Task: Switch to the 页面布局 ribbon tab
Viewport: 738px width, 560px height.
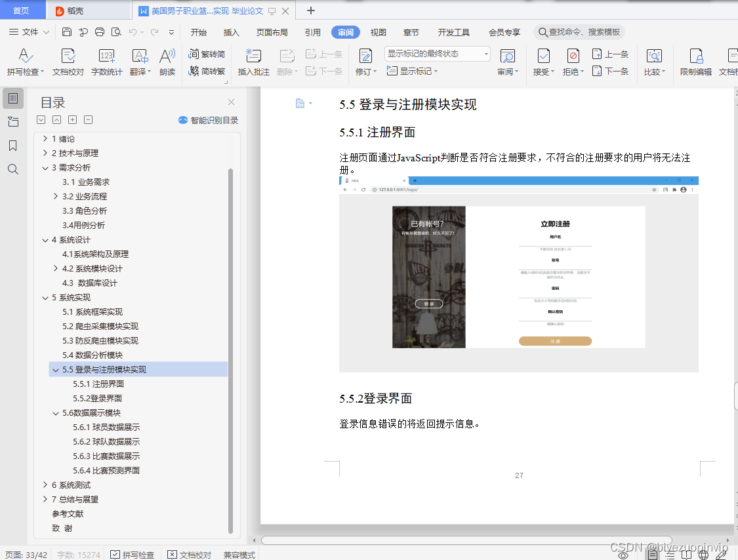Action: pos(272,32)
